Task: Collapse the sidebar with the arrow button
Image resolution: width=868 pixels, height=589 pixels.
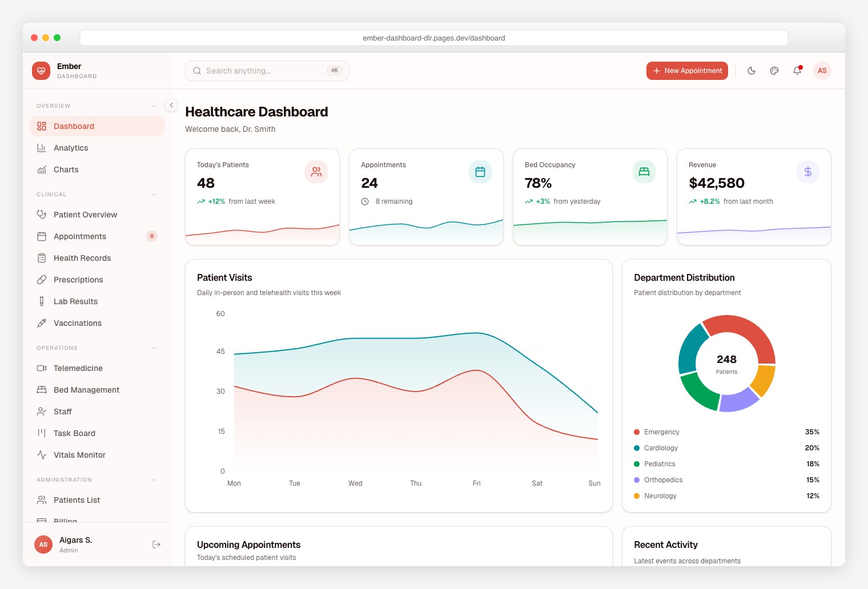Action: tap(171, 105)
